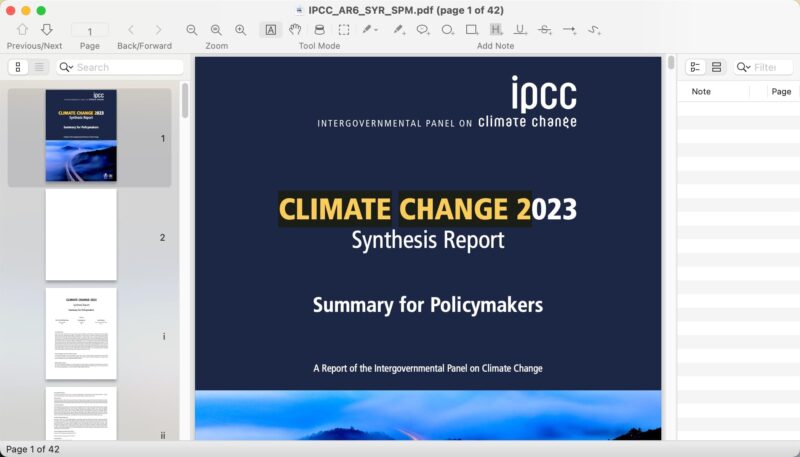The height and width of the screenshot is (457, 800).
Task: Add a circle note
Action: [446, 30]
